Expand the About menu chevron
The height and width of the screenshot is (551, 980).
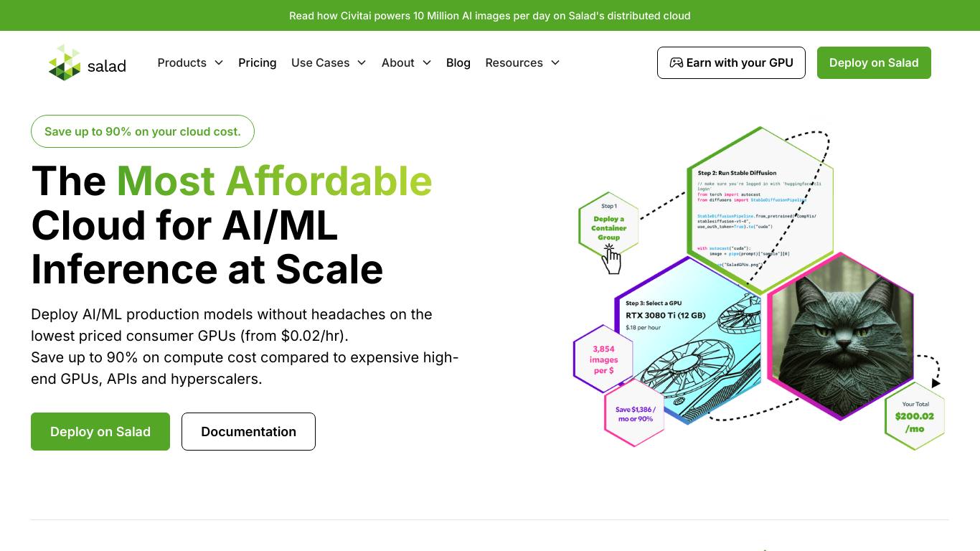coord(427,62)
